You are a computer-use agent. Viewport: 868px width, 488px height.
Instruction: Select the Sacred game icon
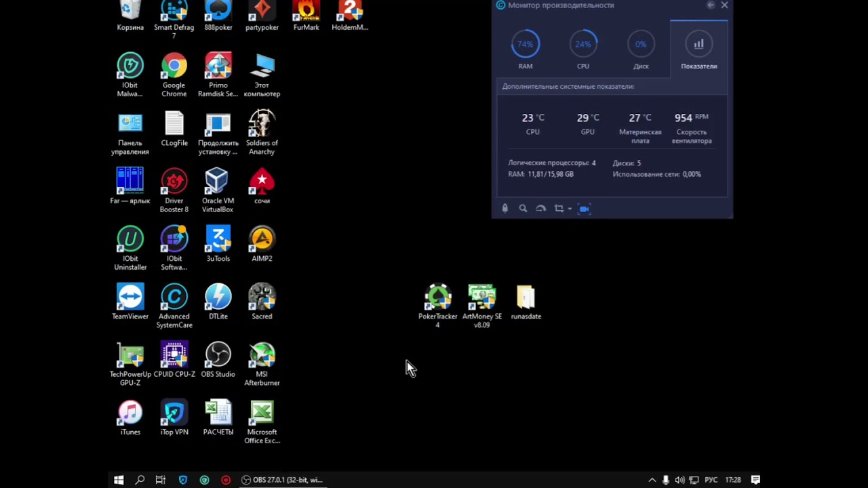coord(262,302)
